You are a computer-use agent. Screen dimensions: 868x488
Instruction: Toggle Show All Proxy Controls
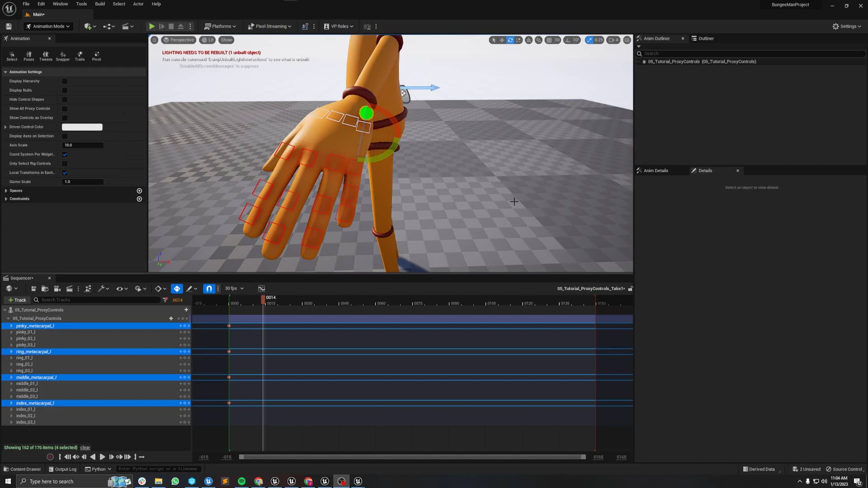coord(65,108)
